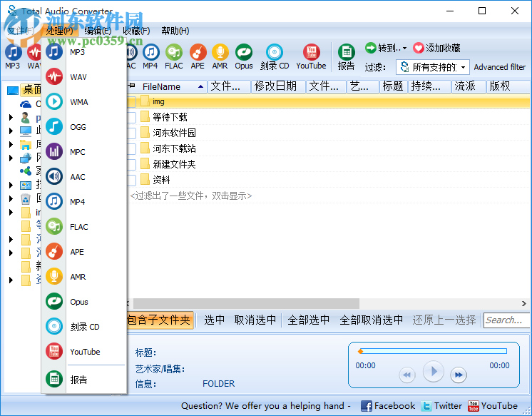
Task: Expand the tree node beside the computer icon
Action: click(11, 131)
